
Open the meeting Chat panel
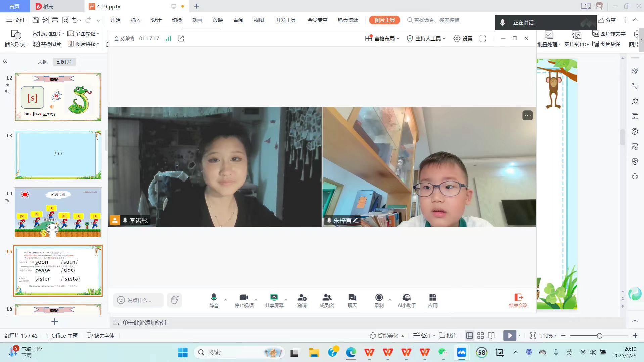click(x=352, y=300)
